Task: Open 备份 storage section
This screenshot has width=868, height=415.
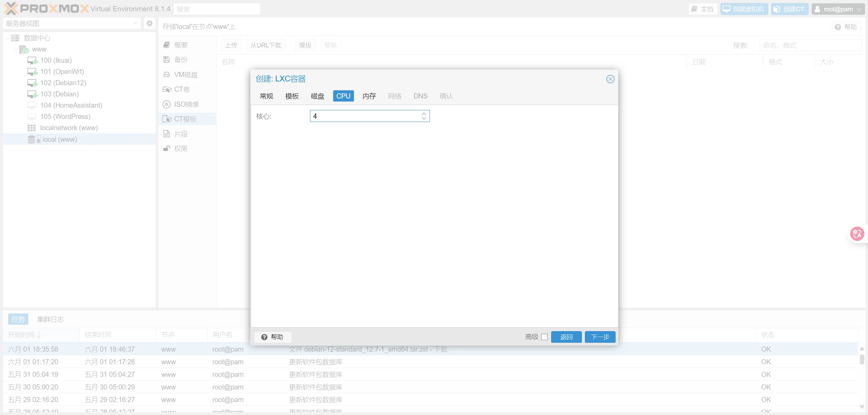Action: click(x=181, y=60)
